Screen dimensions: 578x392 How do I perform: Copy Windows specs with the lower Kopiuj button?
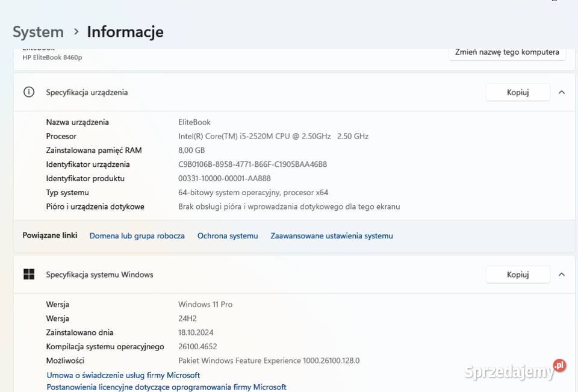point(517,275)
